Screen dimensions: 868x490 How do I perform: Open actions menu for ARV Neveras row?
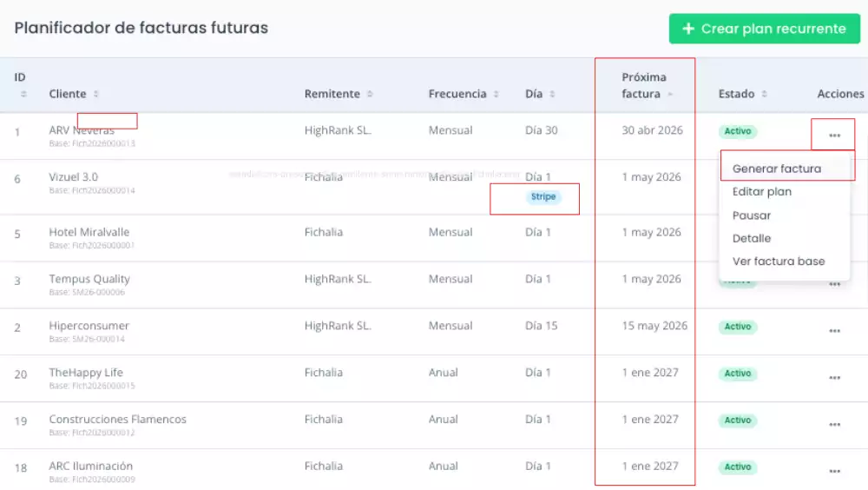point(834,136)
